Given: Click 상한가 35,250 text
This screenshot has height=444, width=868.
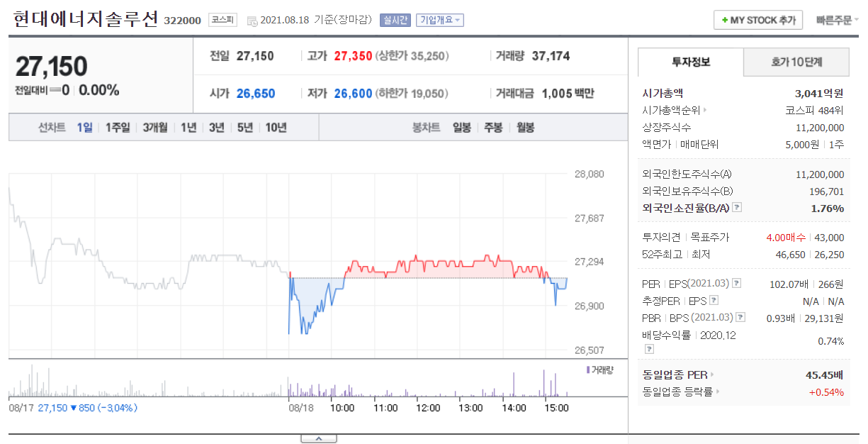Looking at the screenshot, I should (x=413, y=56).
